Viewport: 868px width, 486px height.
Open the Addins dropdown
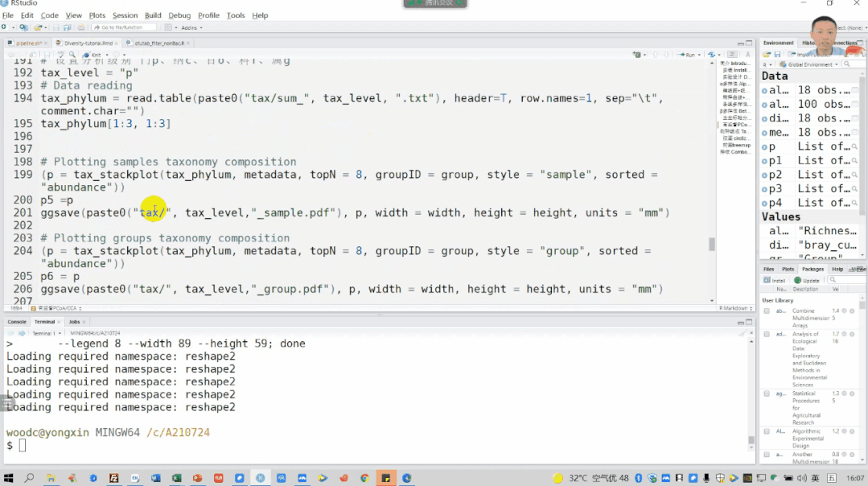point(191,27)
